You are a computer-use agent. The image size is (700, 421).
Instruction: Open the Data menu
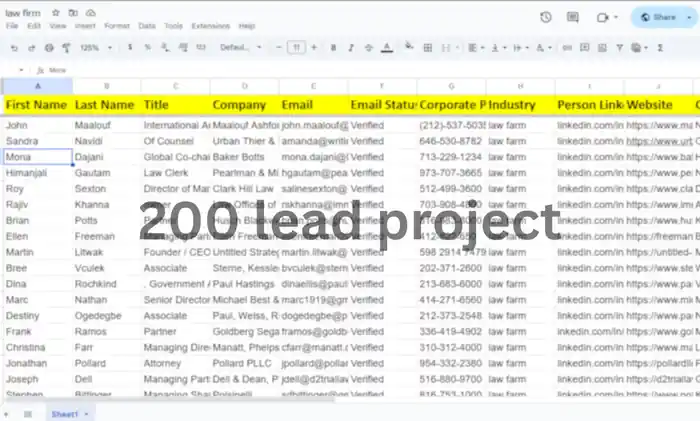[x=147, y=26]
